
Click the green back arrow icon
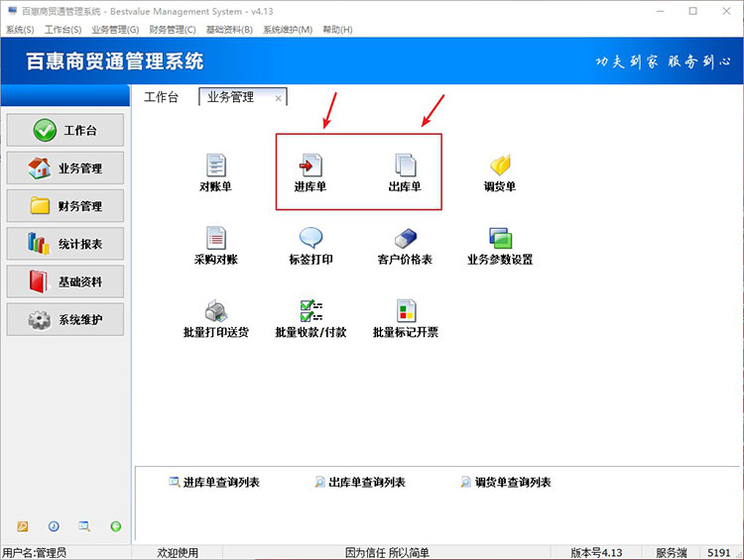pyautogui.click(x=116, y=526)
